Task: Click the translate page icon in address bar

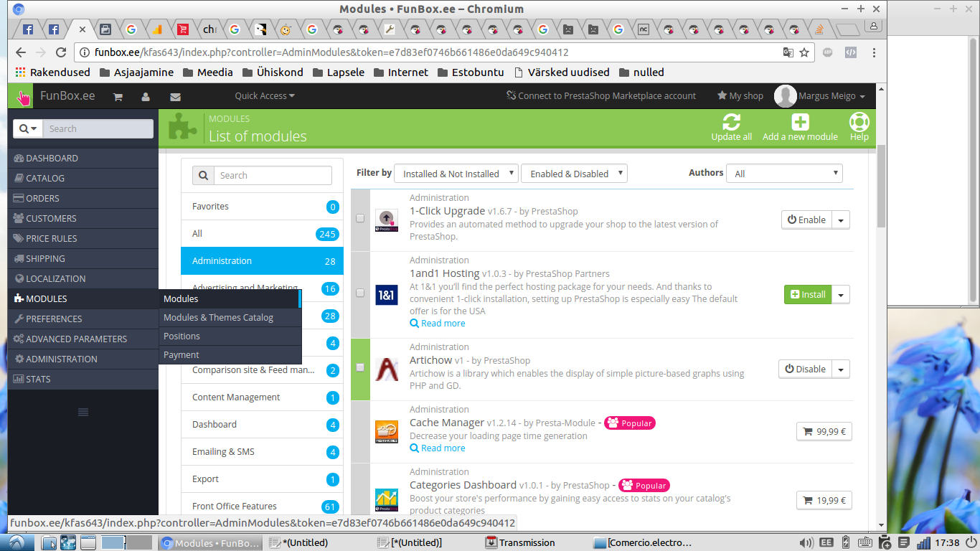Action: (788, 52)
